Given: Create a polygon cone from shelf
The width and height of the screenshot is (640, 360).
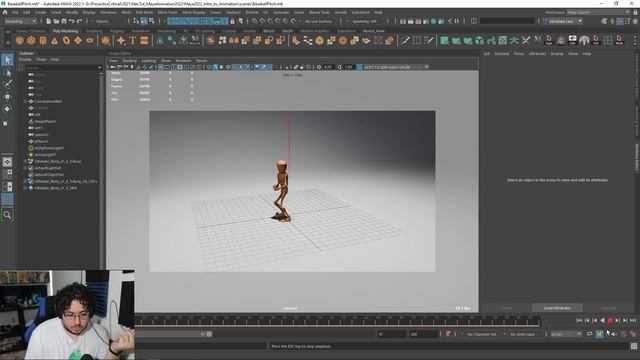Looking at the screenshot, I should click(54, 40).
